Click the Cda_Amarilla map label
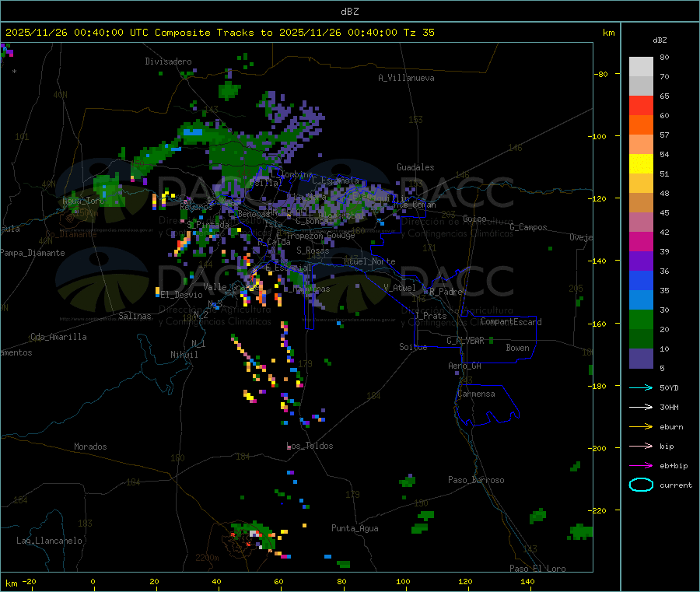The height and width of the screenshot is (592, 700). tap(58, 337)
